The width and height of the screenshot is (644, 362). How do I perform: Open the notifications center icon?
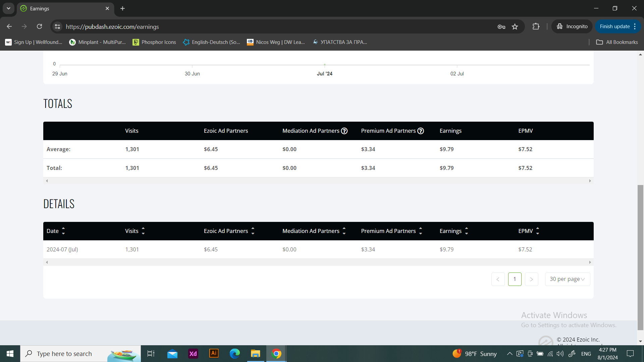click(x=630, y=354)
